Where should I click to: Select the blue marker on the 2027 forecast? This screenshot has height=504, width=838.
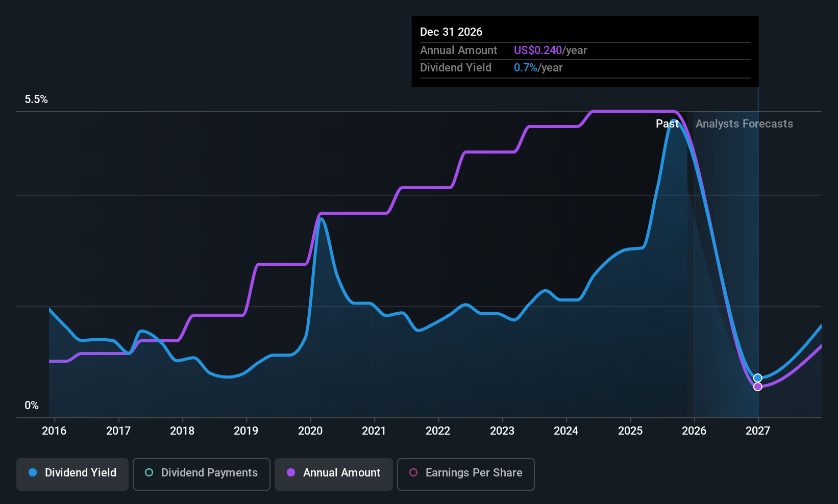tap(757, 378)
